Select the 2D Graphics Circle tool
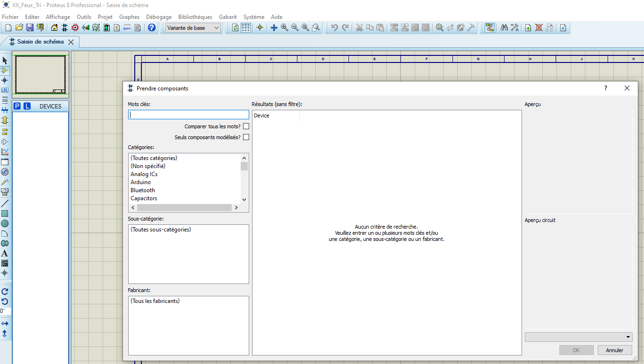Viewport: 644px width, 364px height. pos(5,223)
